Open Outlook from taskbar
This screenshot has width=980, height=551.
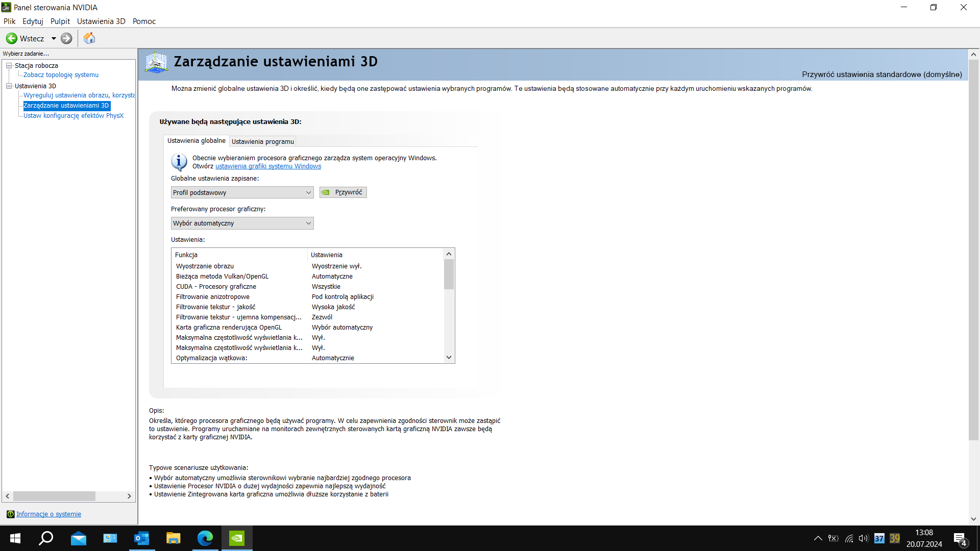[x=141, y=538]
